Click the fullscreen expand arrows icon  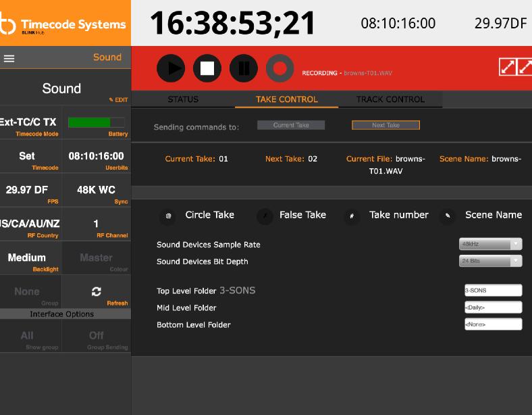coord(508,66)
